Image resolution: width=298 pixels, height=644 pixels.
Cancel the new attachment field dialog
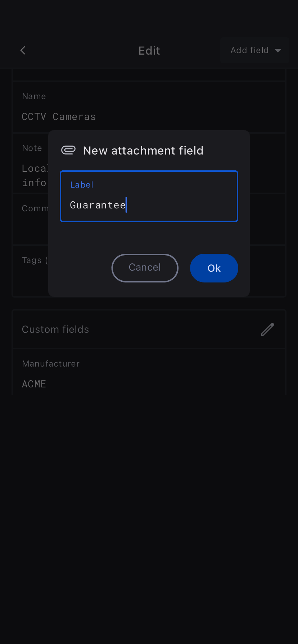click(145, 268)
